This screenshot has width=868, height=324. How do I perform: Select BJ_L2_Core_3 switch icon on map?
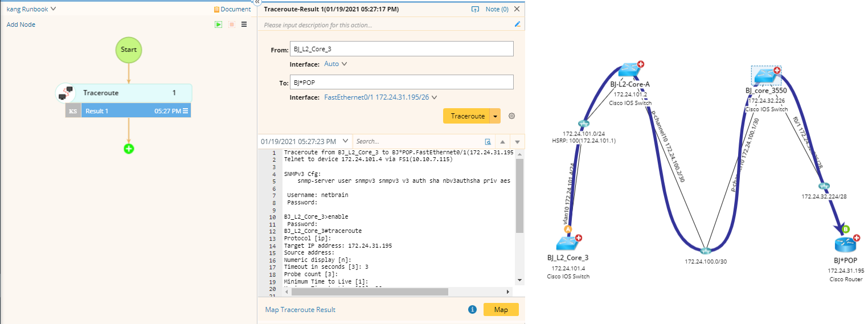click(568, 243)
